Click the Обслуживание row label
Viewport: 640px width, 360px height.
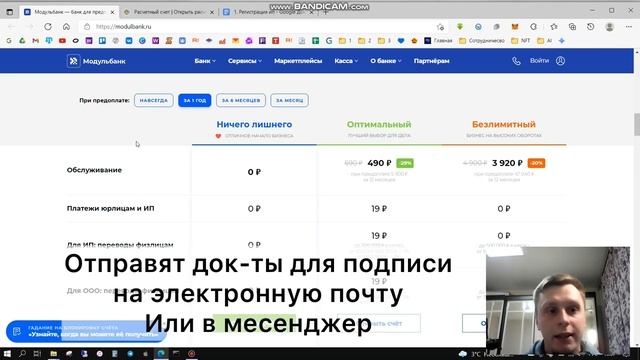tap(94, 170)
